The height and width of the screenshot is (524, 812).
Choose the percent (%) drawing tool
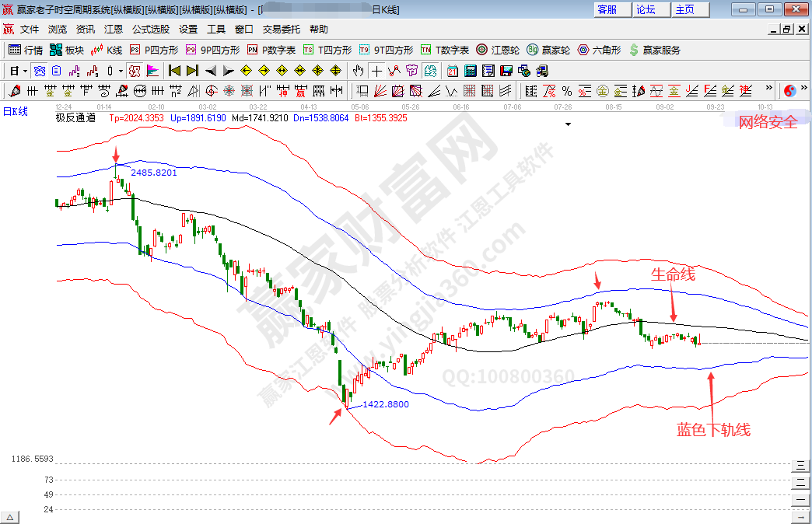tap(566, 91)
